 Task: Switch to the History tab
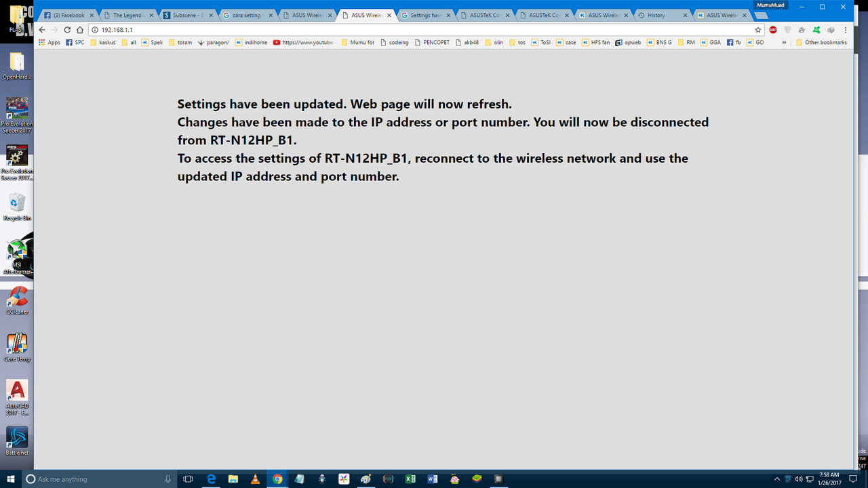[663, 15]
